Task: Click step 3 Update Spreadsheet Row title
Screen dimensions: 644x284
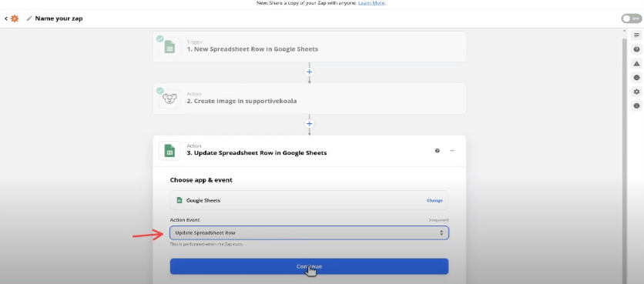Action: point(257,153)
